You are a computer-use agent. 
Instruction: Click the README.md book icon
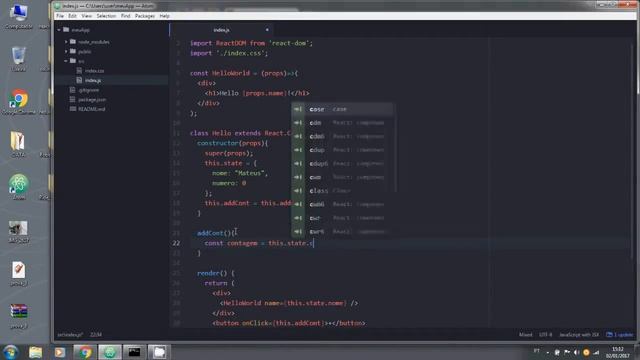[x=73, y=109]
